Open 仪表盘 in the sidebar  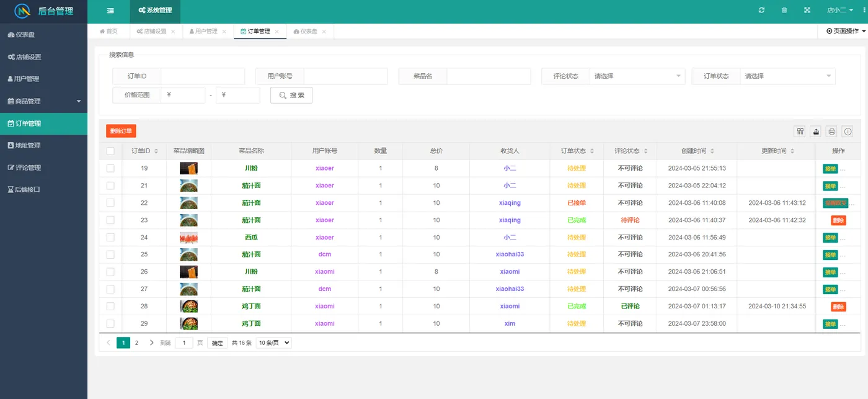[x=43, y=35]
